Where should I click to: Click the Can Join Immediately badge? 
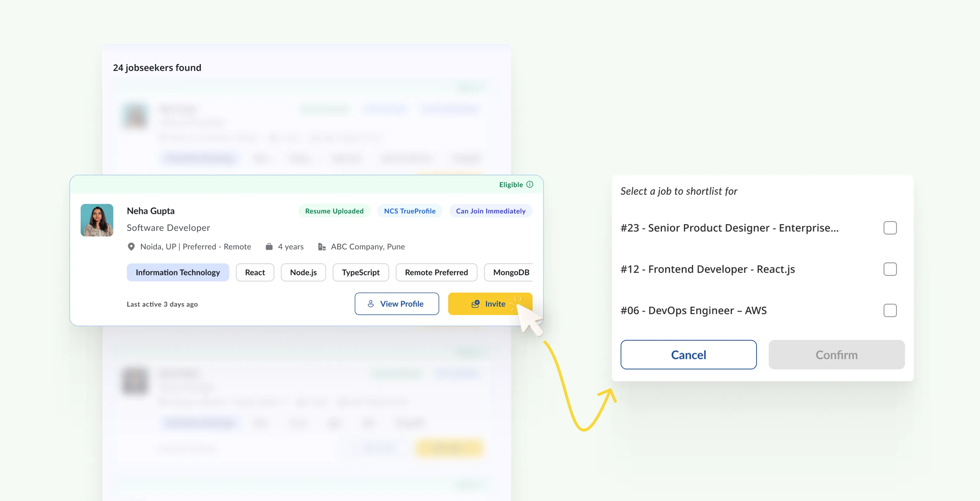pos(490,211)
